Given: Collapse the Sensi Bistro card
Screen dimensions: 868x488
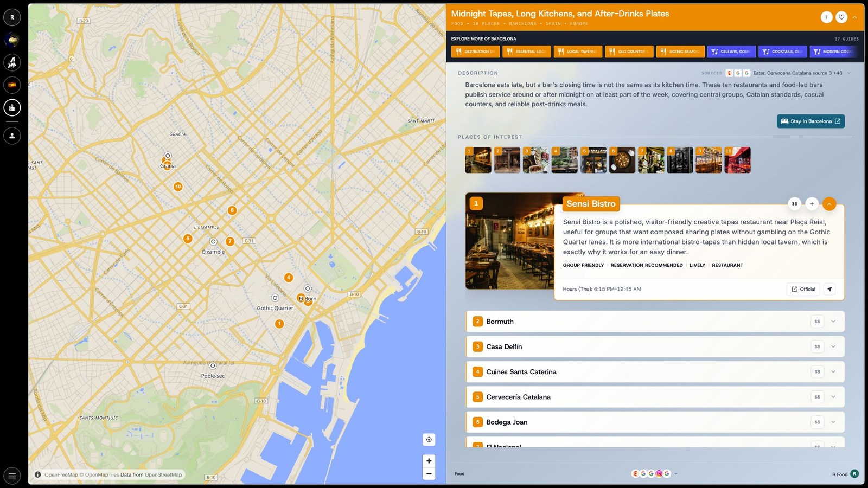Looking at the screenshot, I should coord(829,204).
